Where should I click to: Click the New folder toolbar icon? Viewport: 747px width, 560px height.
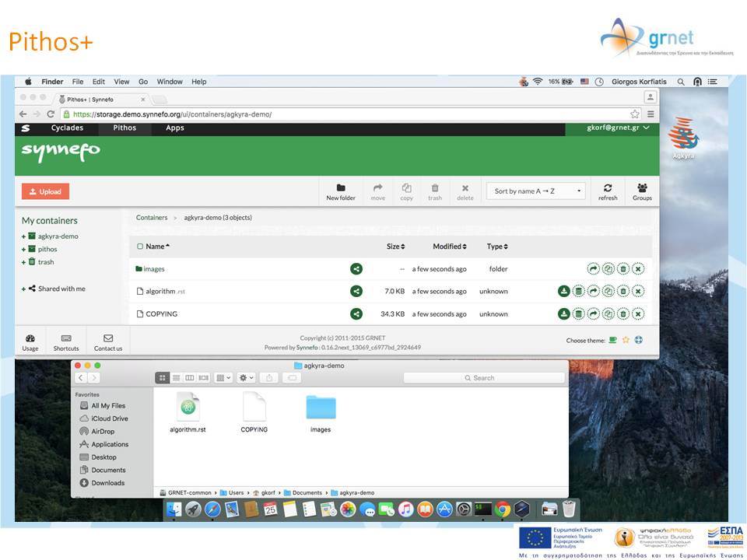(x=341, y=187)
